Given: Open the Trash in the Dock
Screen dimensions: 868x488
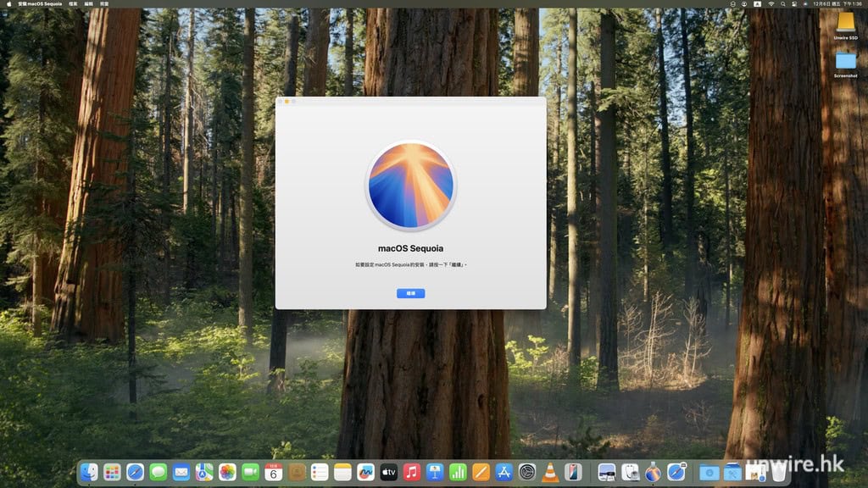Looking at the screenshot, I should (x=778, y=472).
